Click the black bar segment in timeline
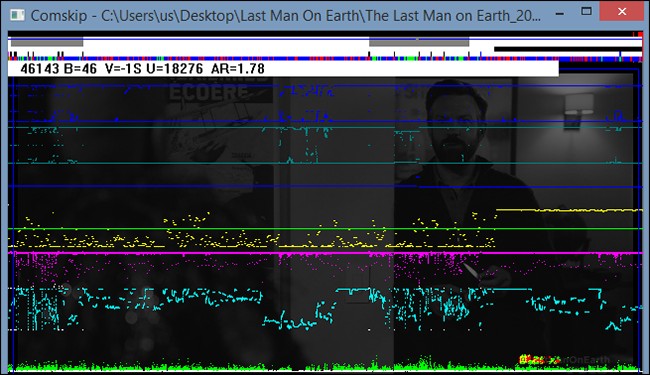This screenshot has width=650, height=375. point(568,49)
